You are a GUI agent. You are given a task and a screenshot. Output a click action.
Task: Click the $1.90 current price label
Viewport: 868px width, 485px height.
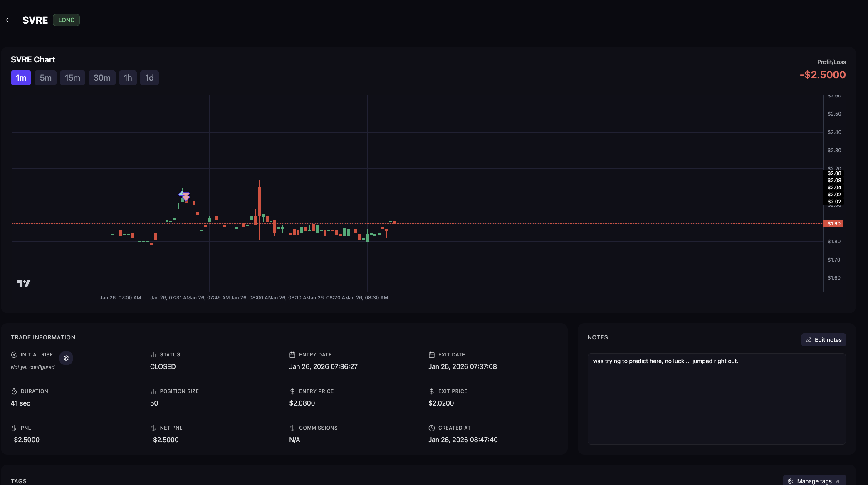(833, 224)
